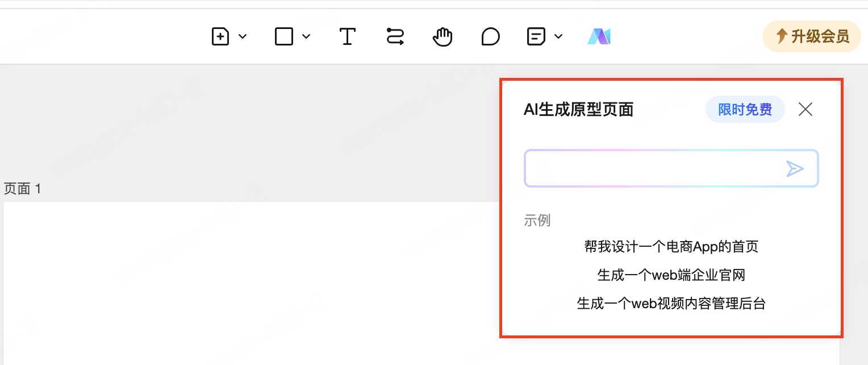Choose example 生成一个web端企业官网

pos(671,275)
